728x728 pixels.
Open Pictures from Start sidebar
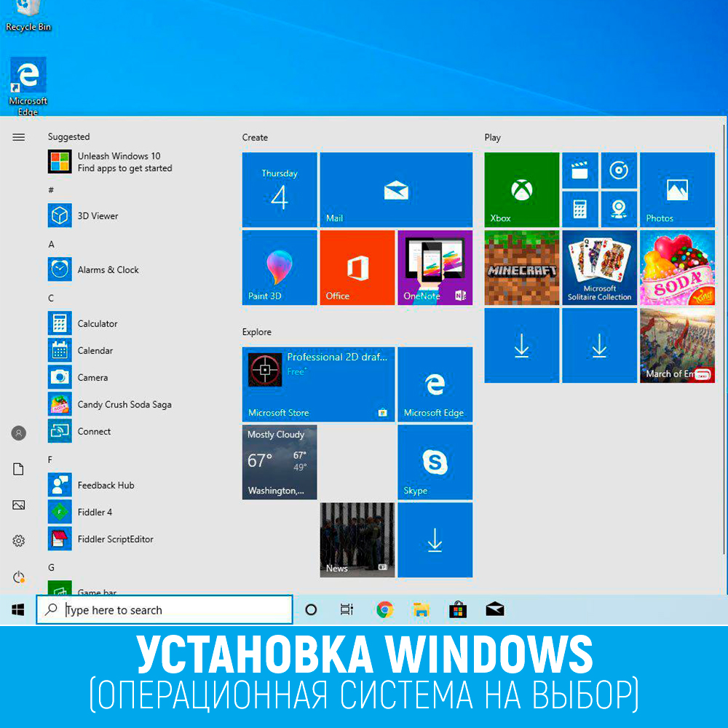[19, 505]
